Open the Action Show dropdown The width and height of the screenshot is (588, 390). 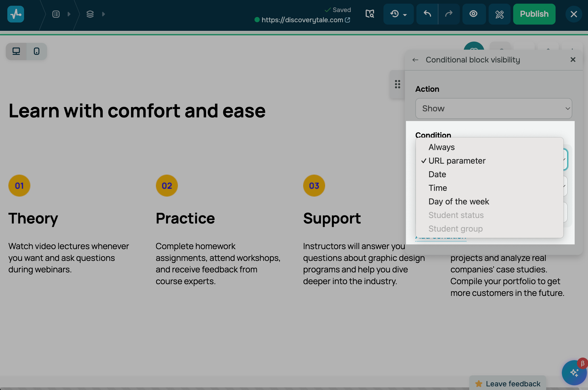493,108
